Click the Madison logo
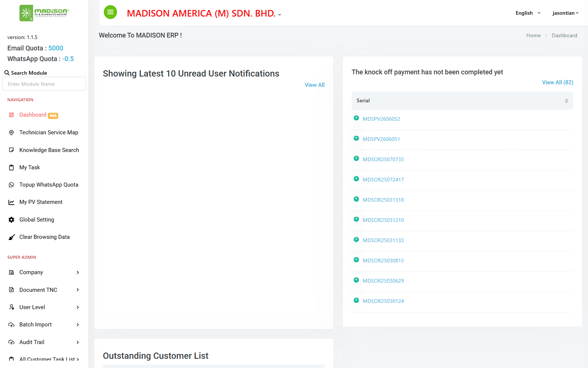The width and height of the screenshot is (588, 368). point(44,13)
